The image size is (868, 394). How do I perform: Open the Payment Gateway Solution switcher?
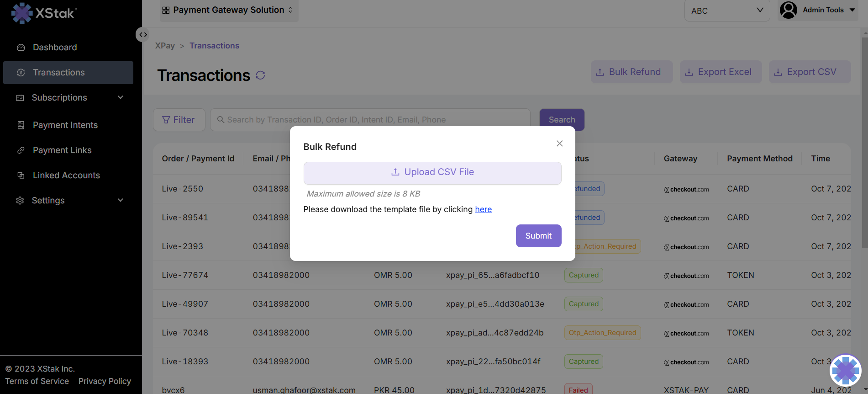click(x=228, y=10)
